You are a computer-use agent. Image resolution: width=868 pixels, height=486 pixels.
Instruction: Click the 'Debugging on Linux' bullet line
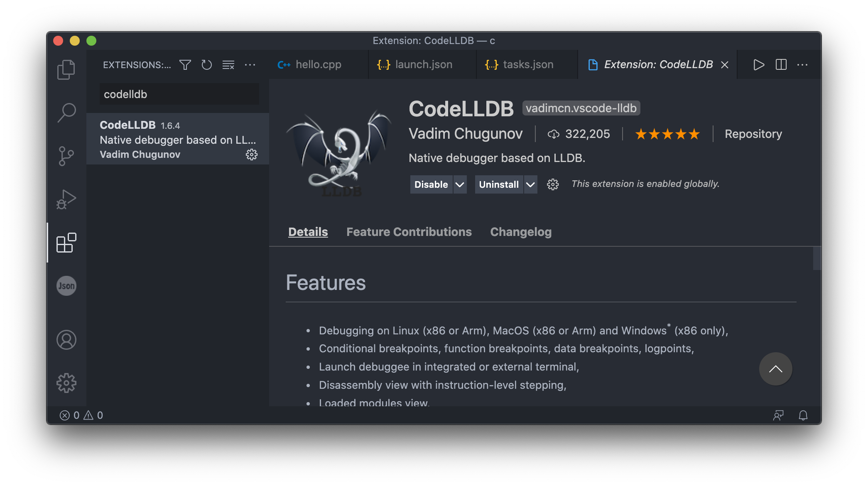(x=523, y=330)
